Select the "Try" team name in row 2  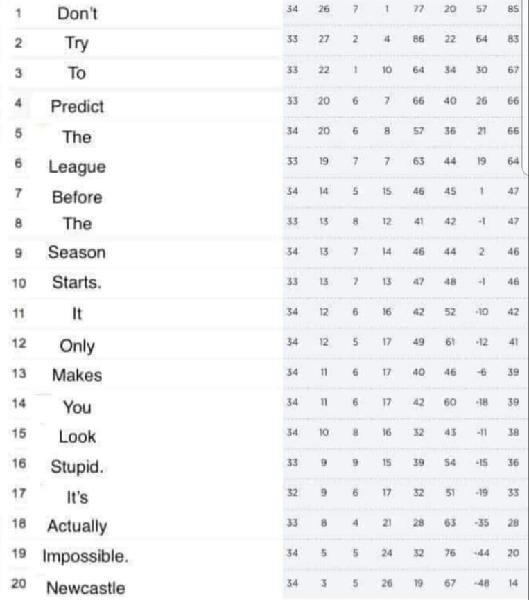77,43
